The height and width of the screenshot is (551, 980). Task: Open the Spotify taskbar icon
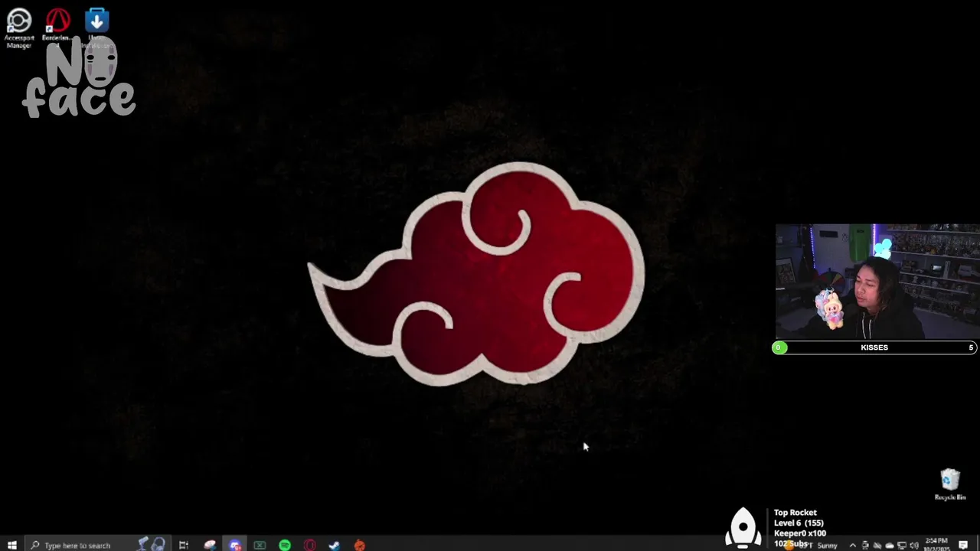pos(285,545)
